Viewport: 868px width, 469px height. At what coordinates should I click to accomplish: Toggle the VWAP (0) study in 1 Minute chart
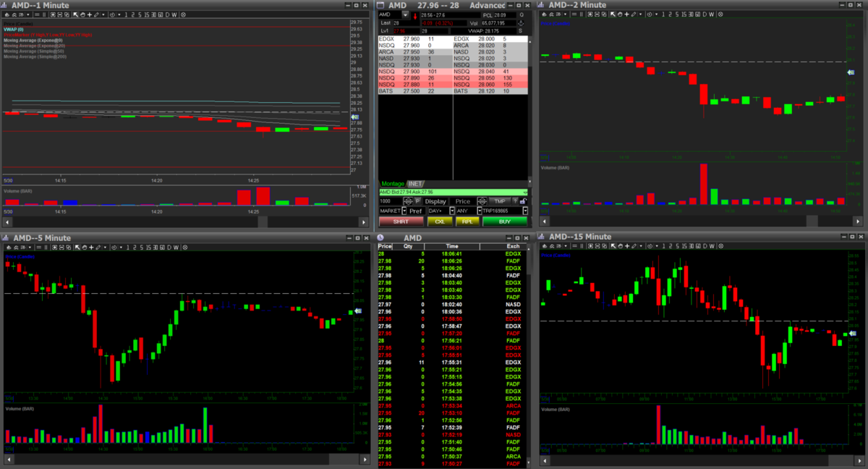(x=14, y=30)
